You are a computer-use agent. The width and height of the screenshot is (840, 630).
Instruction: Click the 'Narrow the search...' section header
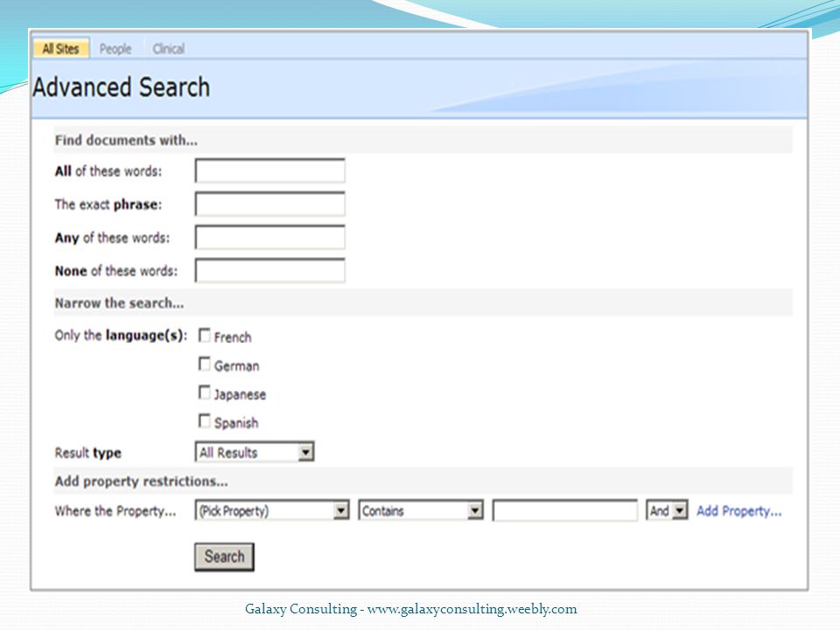coord(119,304)
